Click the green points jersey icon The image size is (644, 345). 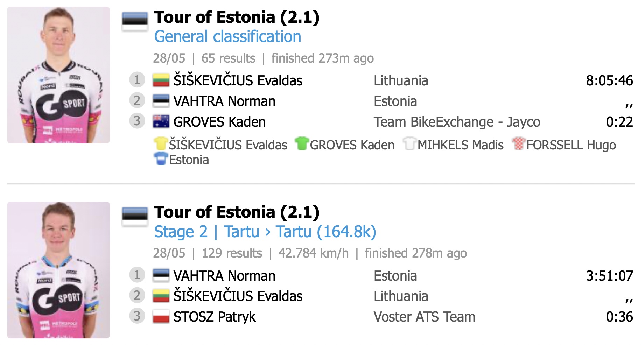point(302,144)
